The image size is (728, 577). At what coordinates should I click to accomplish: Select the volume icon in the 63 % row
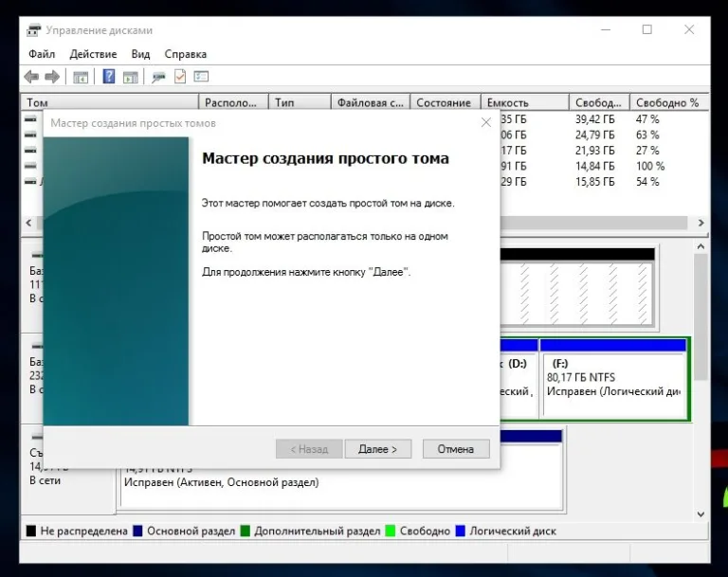tap(30, 135)
